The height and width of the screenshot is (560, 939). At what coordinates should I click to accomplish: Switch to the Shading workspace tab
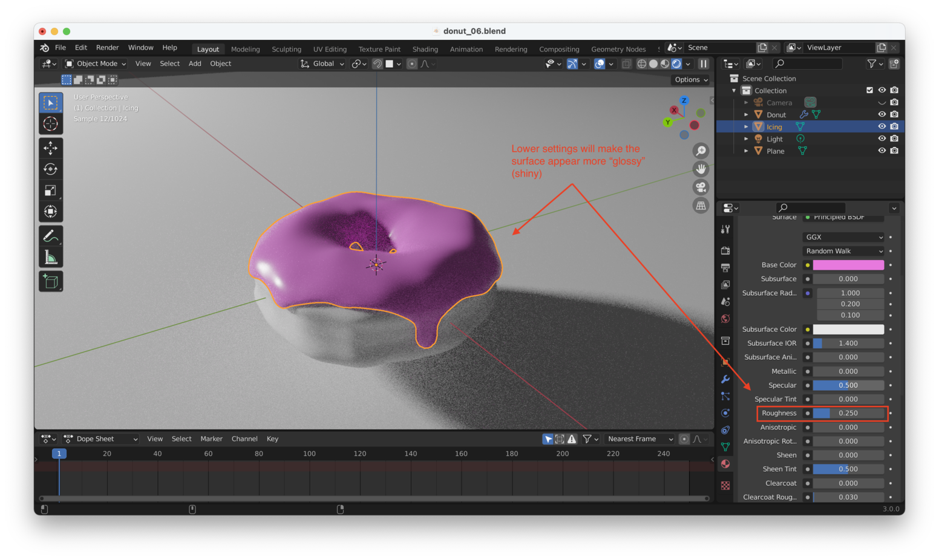[x=425, y=49]
